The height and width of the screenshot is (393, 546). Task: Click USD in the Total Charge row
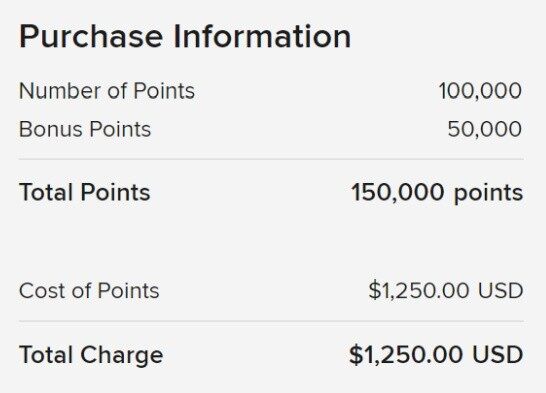pyautogui.click(x=498, y=355)
